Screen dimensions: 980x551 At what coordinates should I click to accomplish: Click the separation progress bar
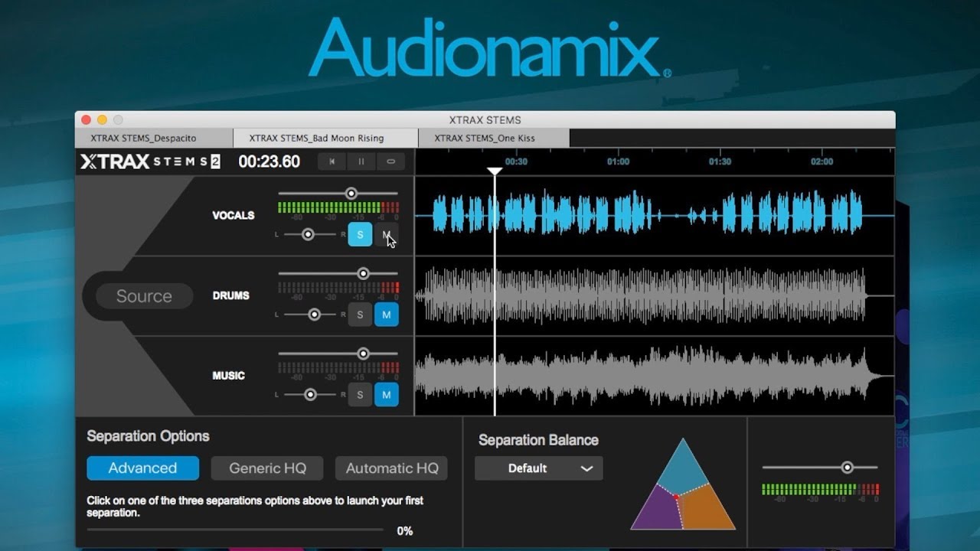pos(235,530)
